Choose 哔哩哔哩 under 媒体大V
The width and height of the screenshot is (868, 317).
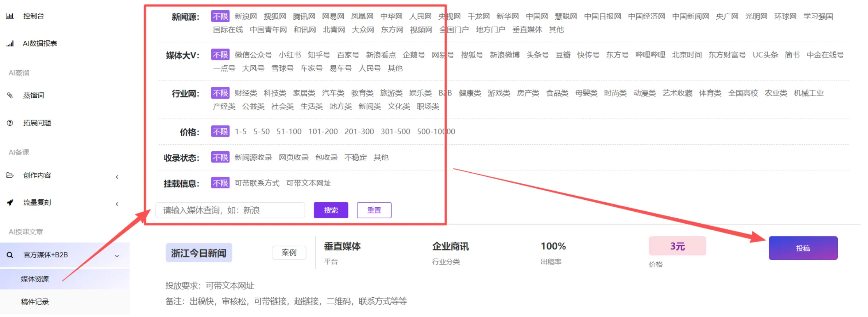pos(650,55)
